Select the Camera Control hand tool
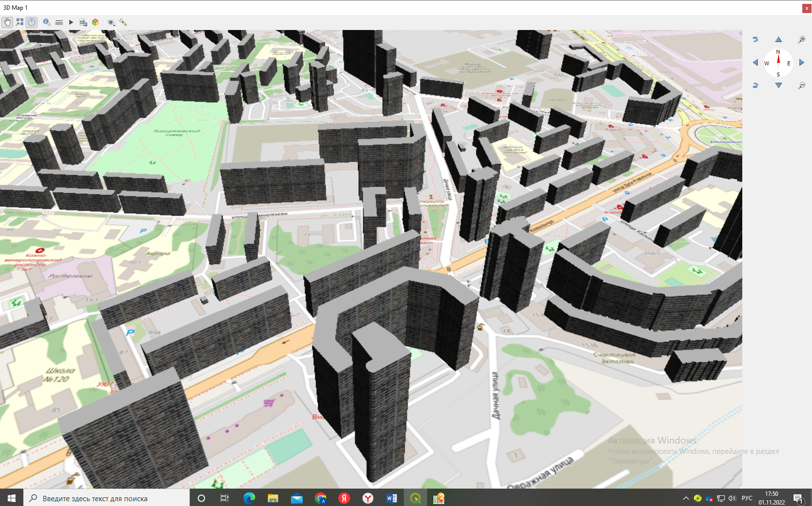Screen dimensions: 812x506 (7, 22)
